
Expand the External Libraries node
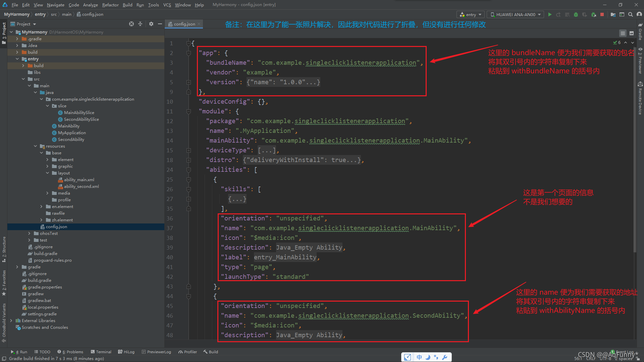coord(11,320)
